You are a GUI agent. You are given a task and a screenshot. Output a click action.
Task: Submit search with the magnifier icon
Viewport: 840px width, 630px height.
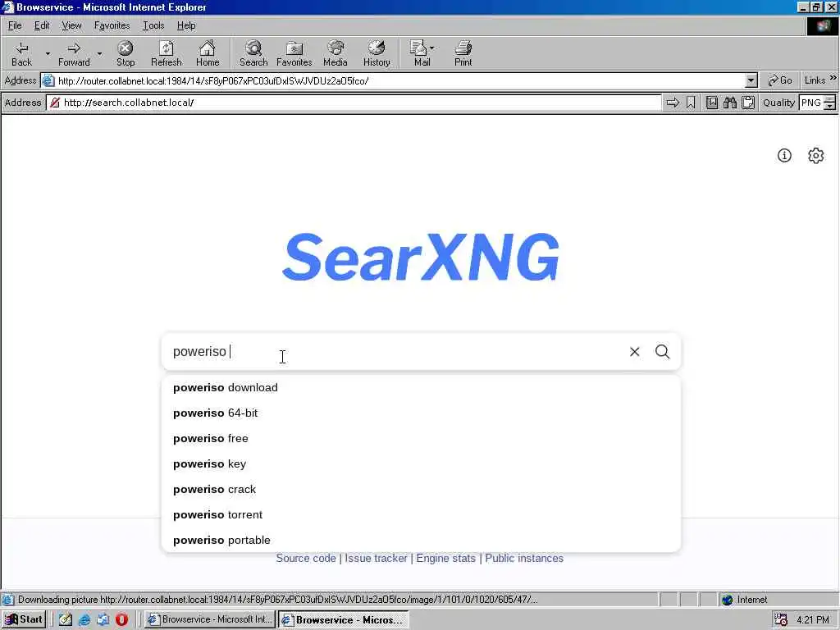point(663,351)
